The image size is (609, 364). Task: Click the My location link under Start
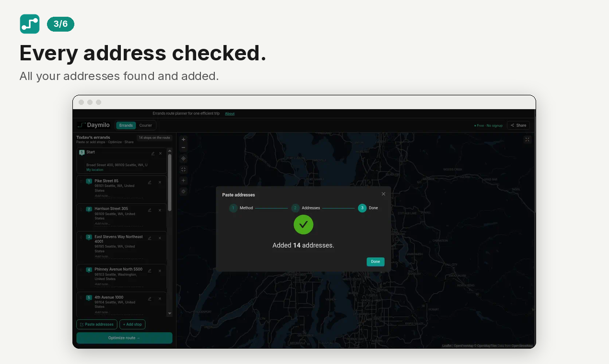click(94, 170)
